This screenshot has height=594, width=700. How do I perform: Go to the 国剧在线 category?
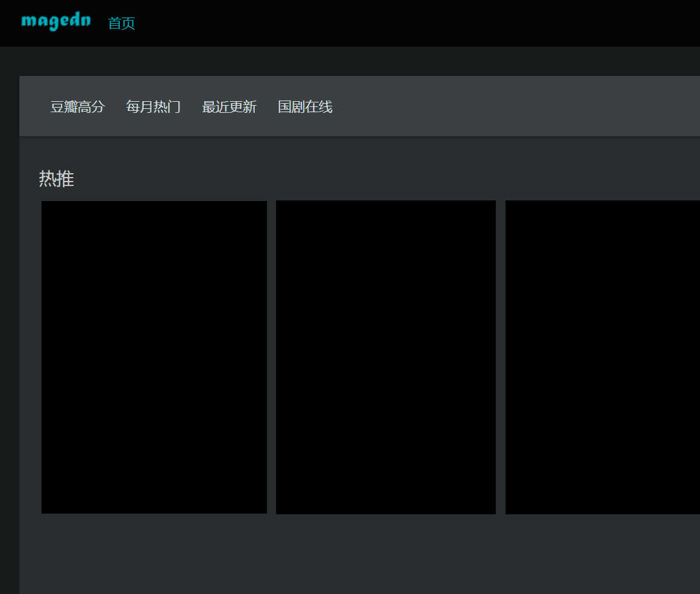coord(305,107)
